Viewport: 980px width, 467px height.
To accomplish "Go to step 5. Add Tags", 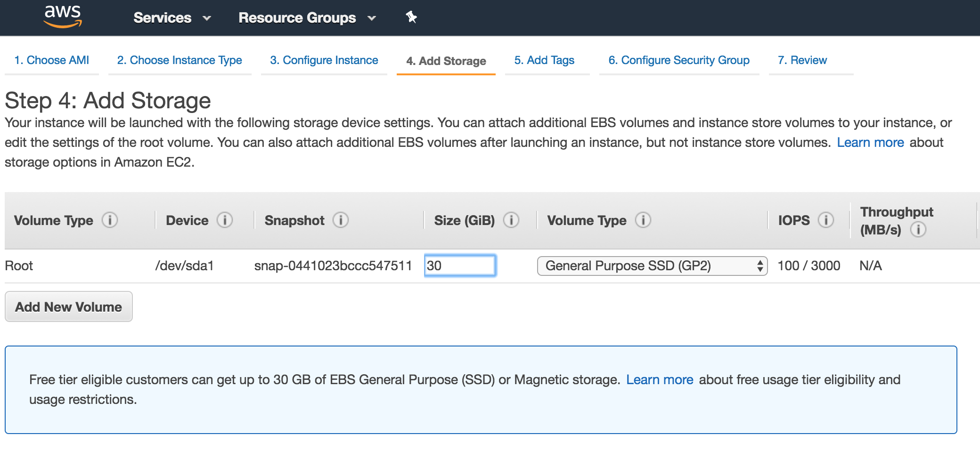I will (544, 60).
